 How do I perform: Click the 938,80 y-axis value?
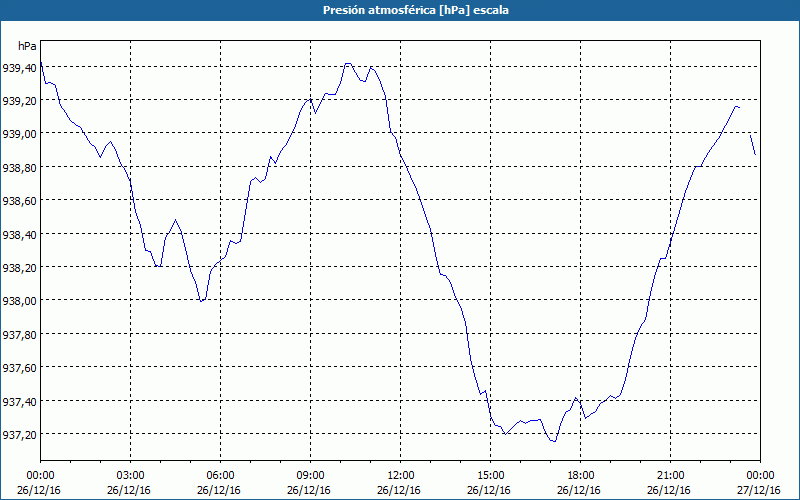(x=19, y=168)
